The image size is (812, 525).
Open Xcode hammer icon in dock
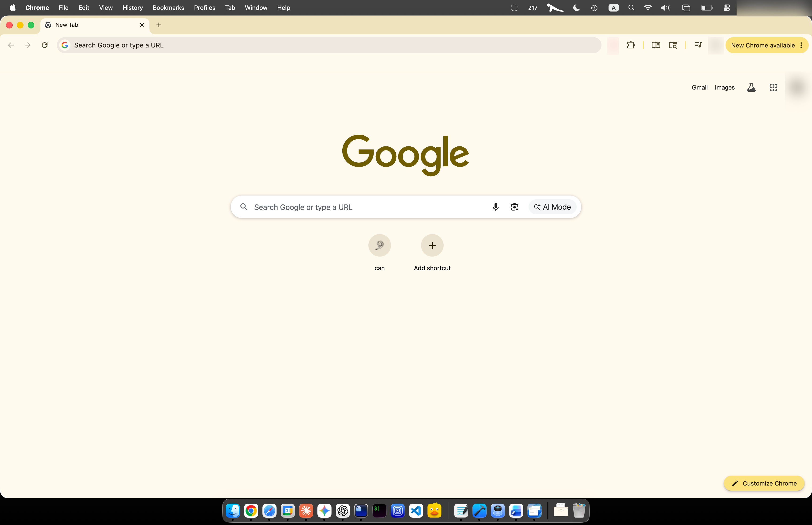pos(479,510)
